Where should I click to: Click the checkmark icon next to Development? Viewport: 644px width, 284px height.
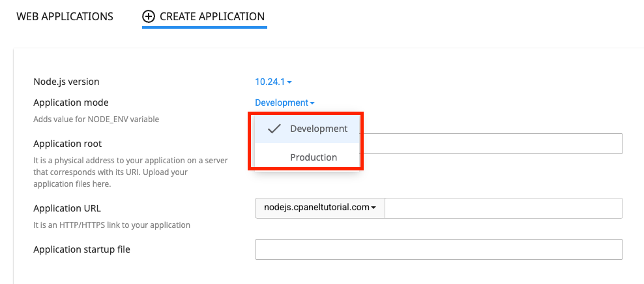pyautogui.click(x=274, y=129)
